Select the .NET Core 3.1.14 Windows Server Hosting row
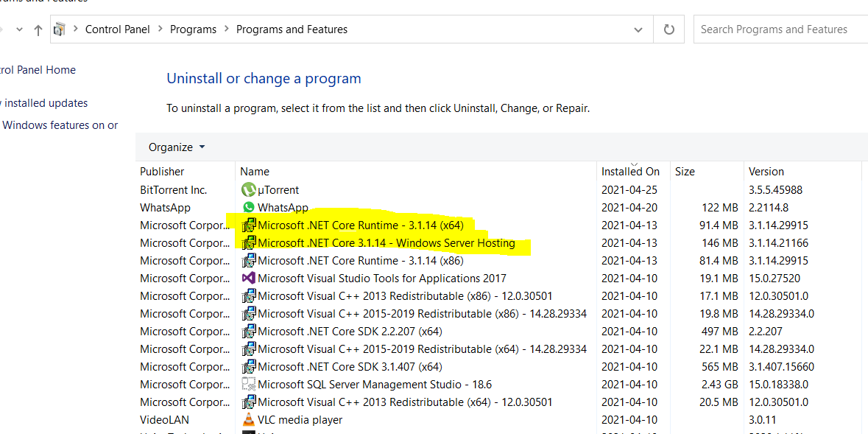 coord(386,243)
